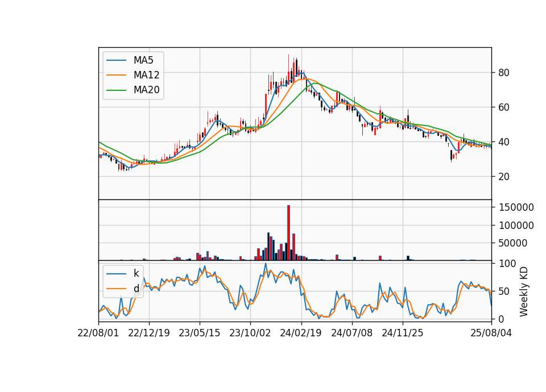Click the 24/11/25 date tick label
Image resolution: width=546 pixels, height=392 pixels.
point(403,333)
